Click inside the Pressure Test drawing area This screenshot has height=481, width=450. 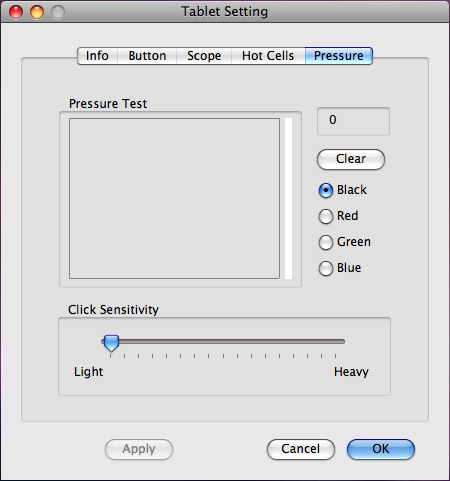pyautogui.click(x=174, y=198)
